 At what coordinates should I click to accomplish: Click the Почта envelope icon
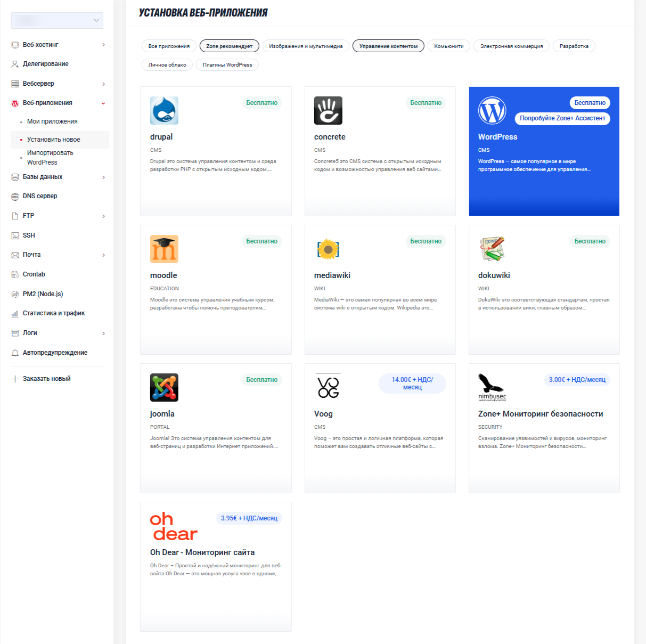pos(15,255)
